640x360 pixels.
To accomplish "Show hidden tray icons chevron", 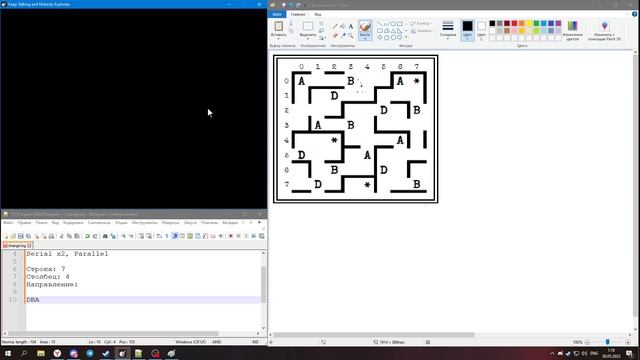I will [x=552, y=353].
